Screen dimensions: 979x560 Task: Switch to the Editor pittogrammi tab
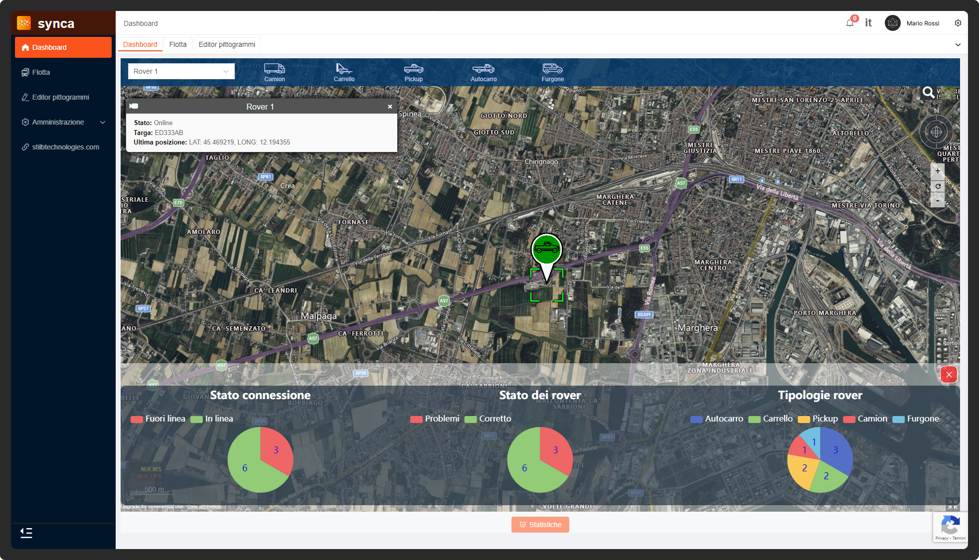point(227,44)
